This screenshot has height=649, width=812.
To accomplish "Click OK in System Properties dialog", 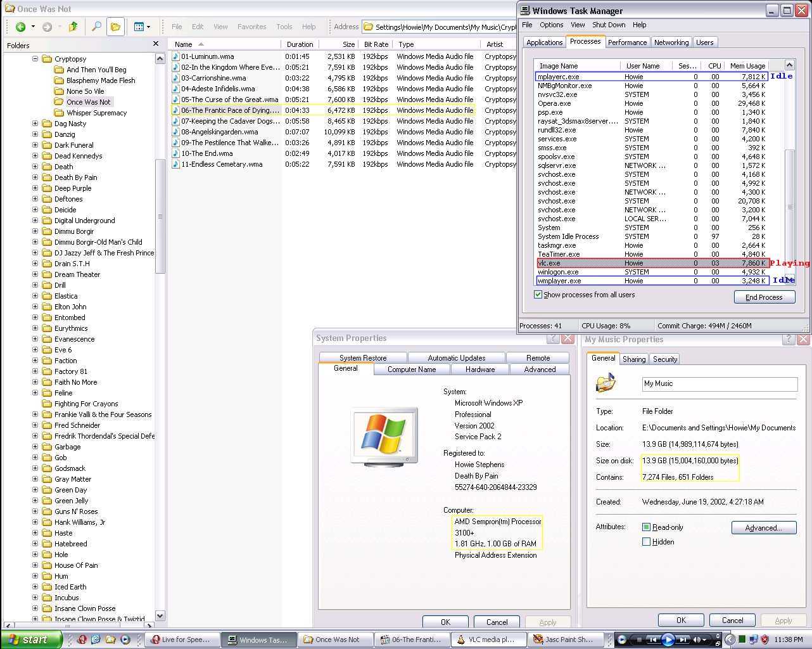I will coord(445,622).
